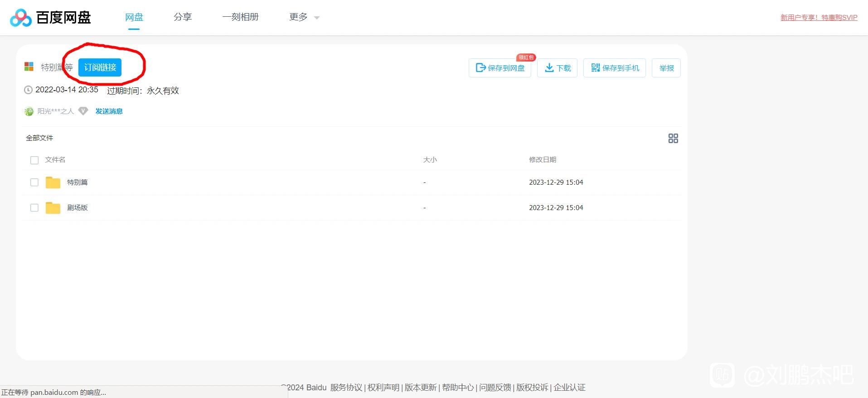Open the 版本更新 footer link
Viewport: 868px width, 398px height.
click(421, 388)
